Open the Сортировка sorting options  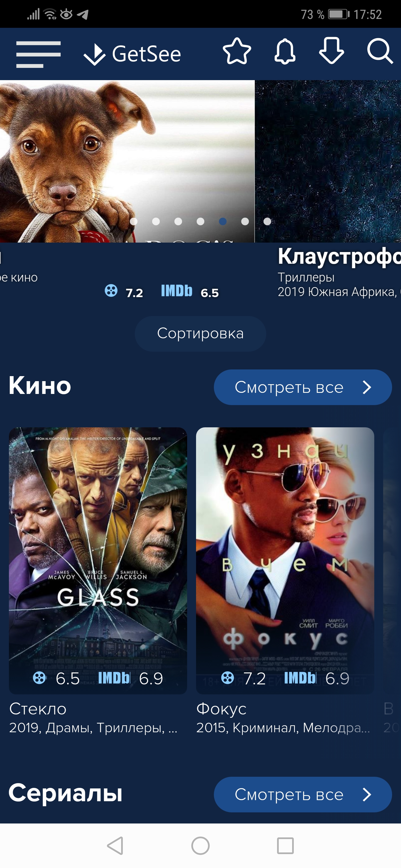click(x=200, y=334)
